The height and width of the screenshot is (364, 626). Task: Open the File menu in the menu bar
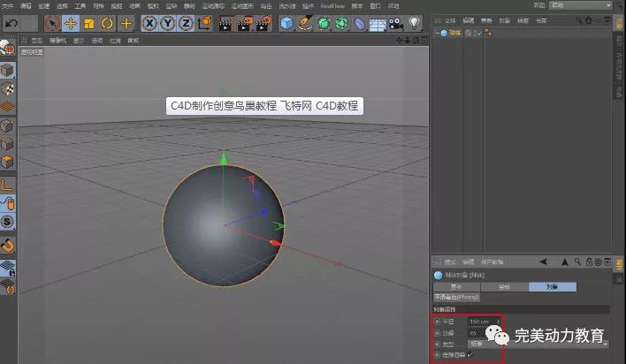[6, 5]
